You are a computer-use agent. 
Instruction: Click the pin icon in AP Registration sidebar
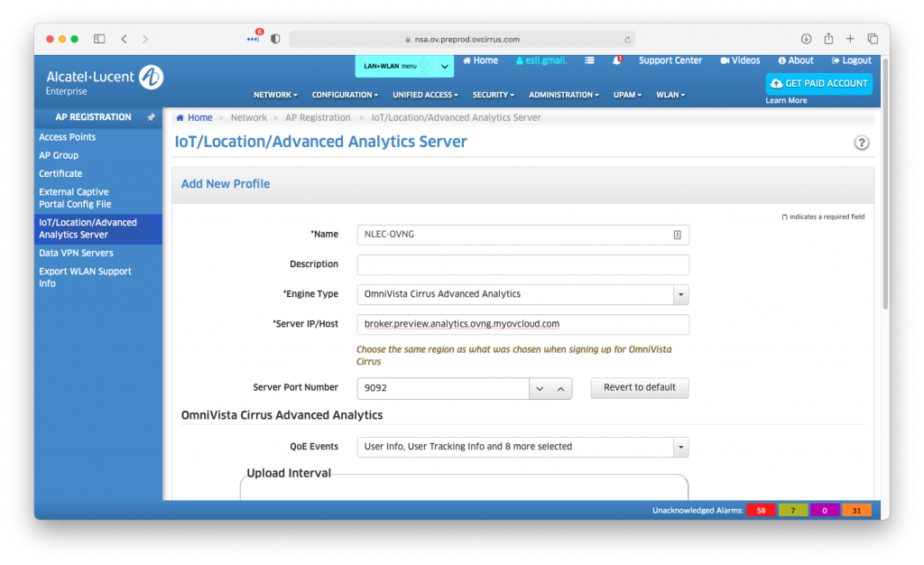(x=151, y=117)
